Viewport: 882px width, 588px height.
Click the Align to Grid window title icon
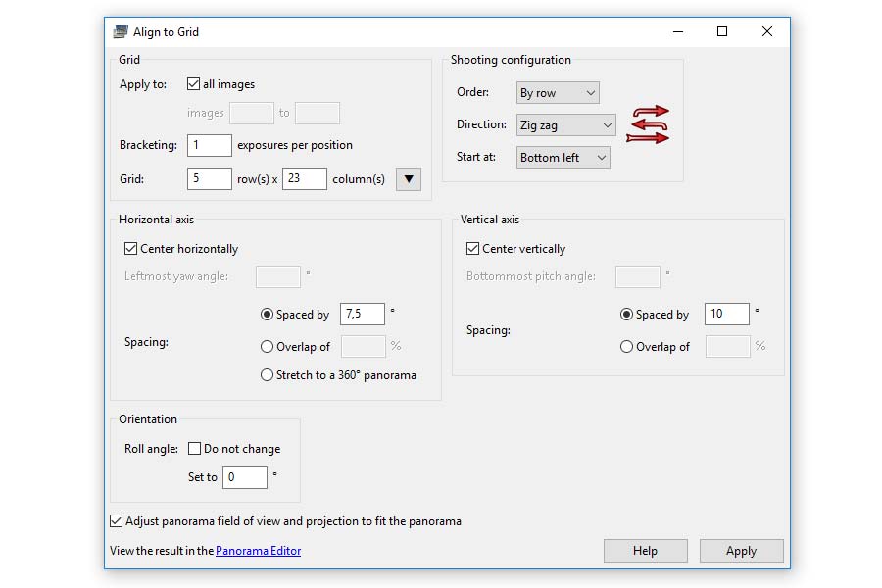(121, 31)
